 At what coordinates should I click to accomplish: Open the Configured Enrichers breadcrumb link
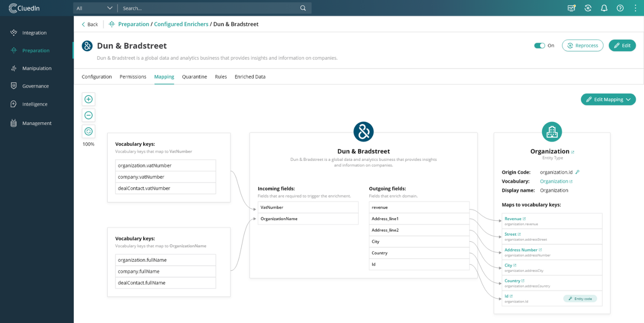tap(181, 24)
